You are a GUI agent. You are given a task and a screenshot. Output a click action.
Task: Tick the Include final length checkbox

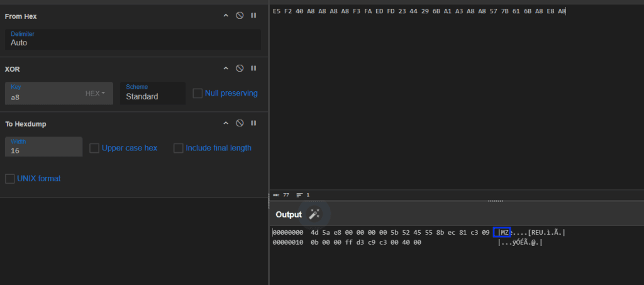pos(178,148)
